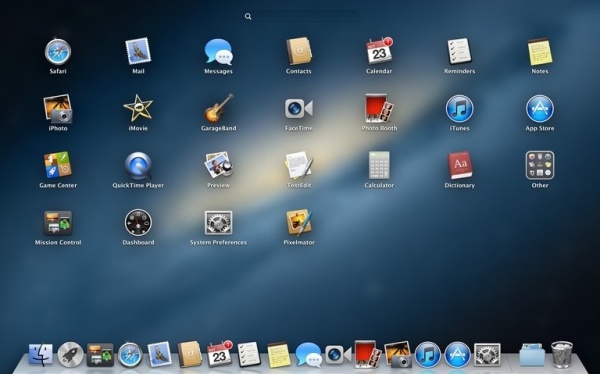Launch Mission Control from Launchpad grid
Screen dimensions: 600x374
[x=58, y=223]
